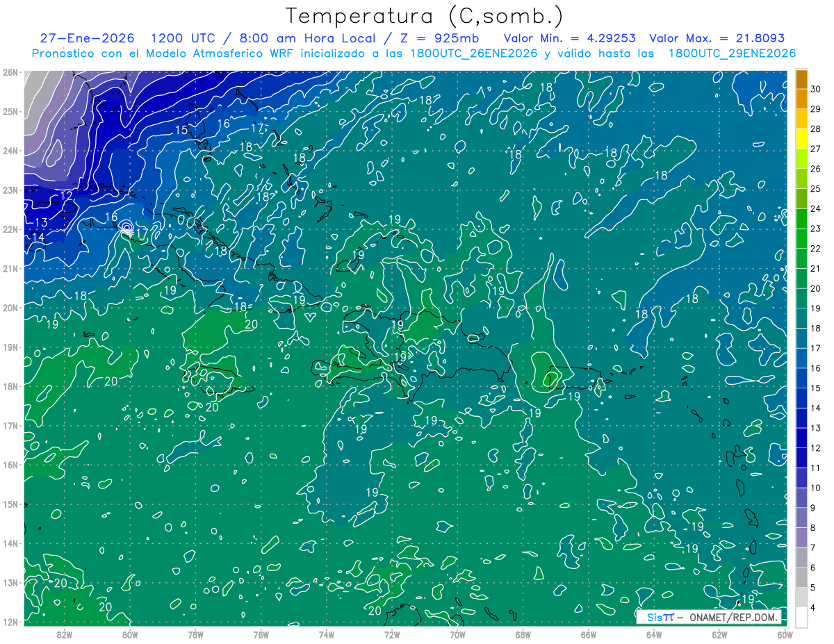Click the "Pronóstico con el Modelo Atmósferico WRF" subtitle line
This screenshot has height=644, width=834.
(x=414, y=53)
